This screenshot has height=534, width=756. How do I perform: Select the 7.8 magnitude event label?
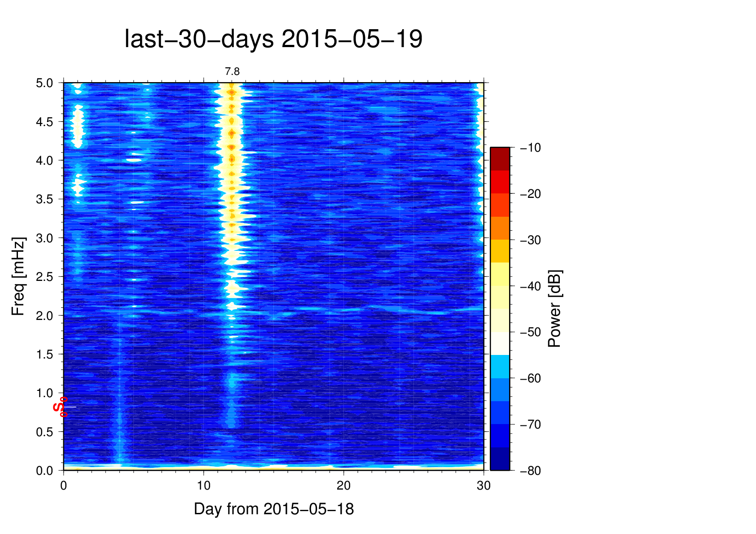click(x=232, y=71)
